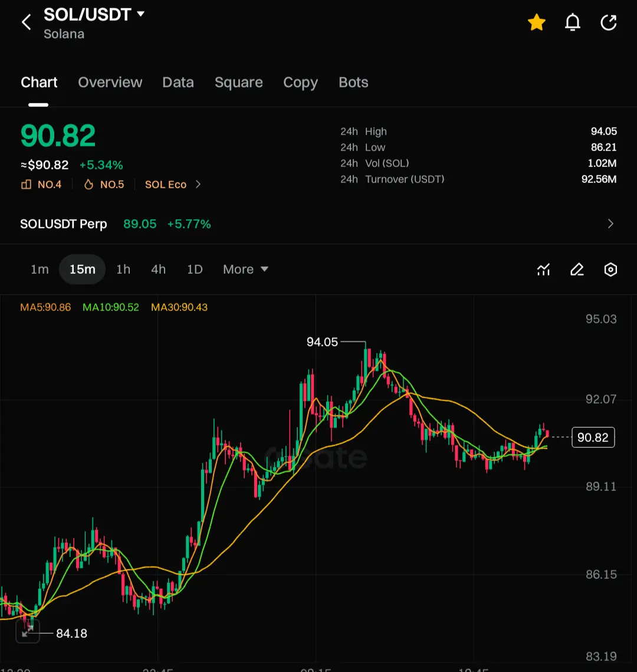Open chart indicators icon
The width and height of the screenshot is (637, 672).
coord(544,270)
